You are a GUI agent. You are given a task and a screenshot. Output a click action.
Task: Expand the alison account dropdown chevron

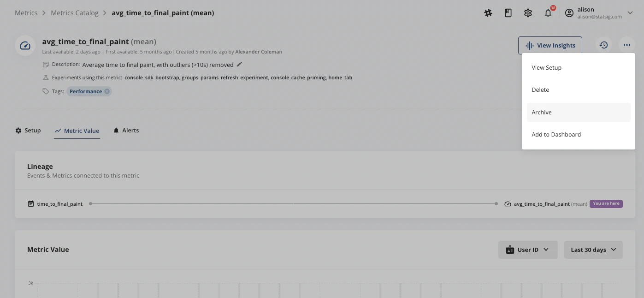[x=630, y=13]
